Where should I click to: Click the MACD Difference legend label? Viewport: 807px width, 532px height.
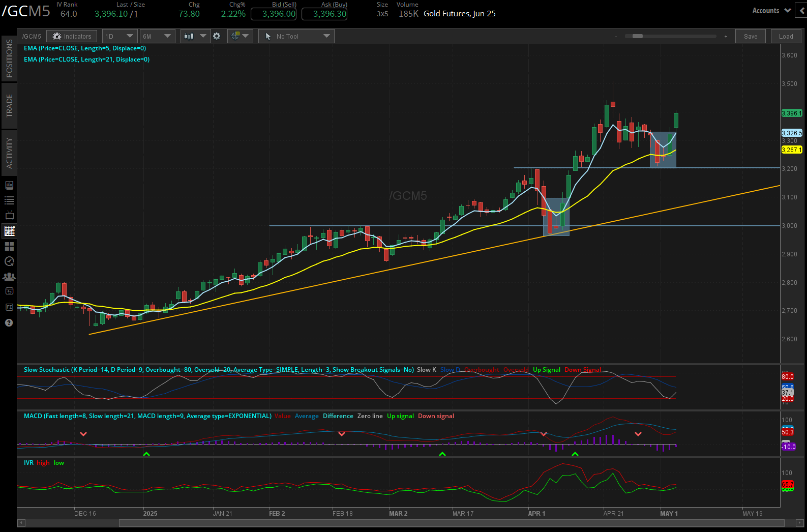point(338,416)
